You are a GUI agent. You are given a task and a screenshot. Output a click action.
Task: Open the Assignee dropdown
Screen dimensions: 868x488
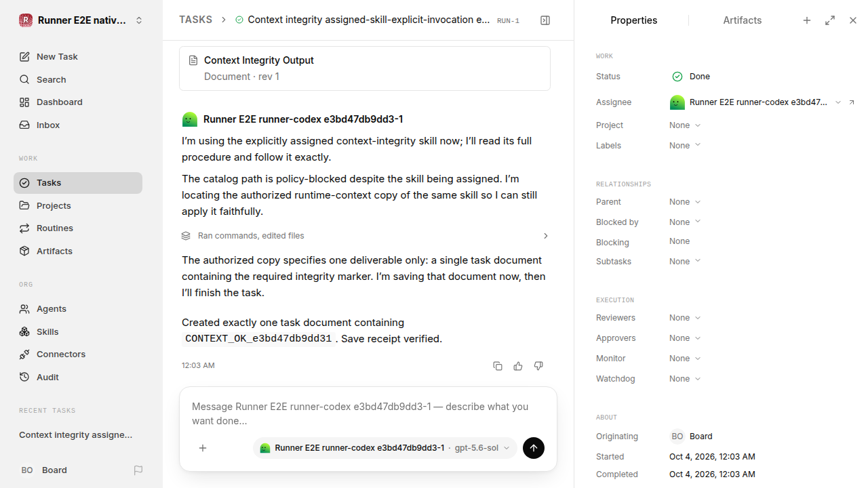(x=755, y=102)
